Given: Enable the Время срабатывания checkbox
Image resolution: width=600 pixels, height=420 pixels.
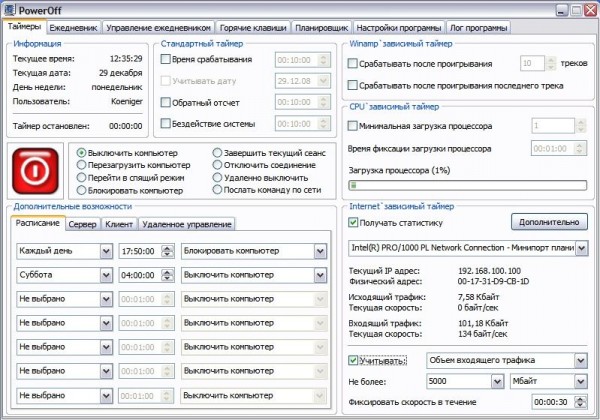Looking at the screenshot, I should pos(167,59).
